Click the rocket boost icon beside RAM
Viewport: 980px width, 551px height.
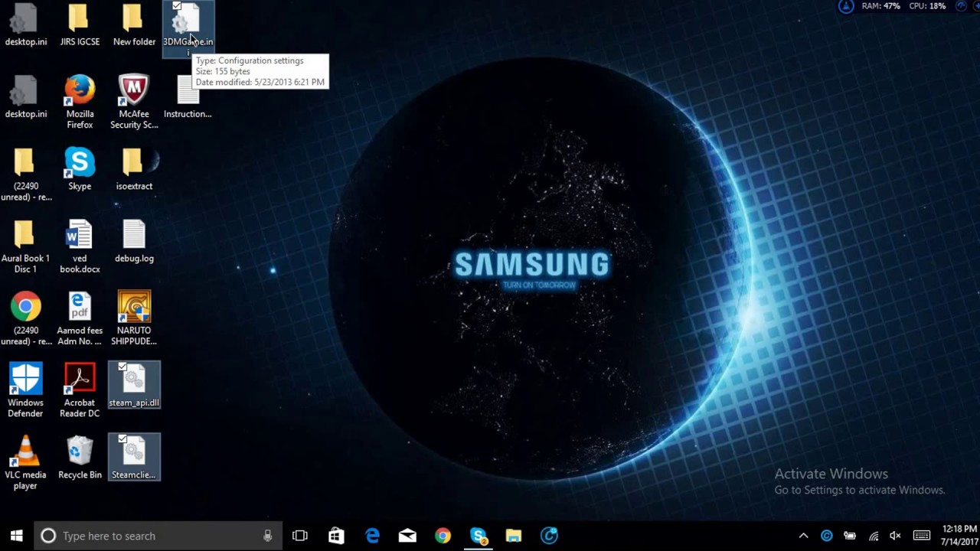(x=846, y=6)
